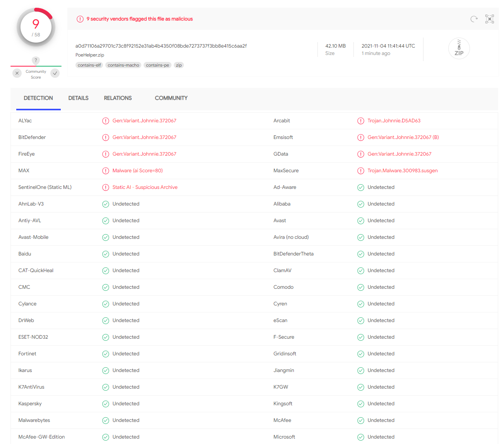
Task: Click the SentinelOne alert icon
Action: click(106, 187)
